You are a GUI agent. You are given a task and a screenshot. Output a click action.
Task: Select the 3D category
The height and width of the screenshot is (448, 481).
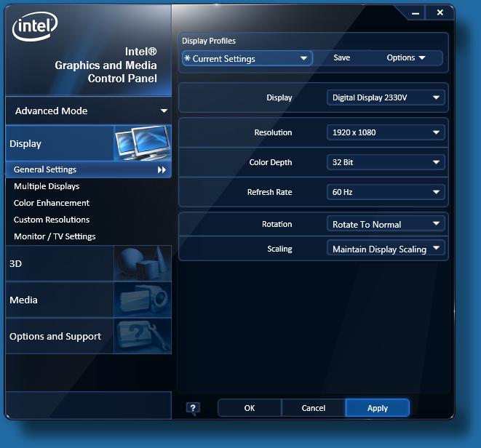tap(88, 263)
